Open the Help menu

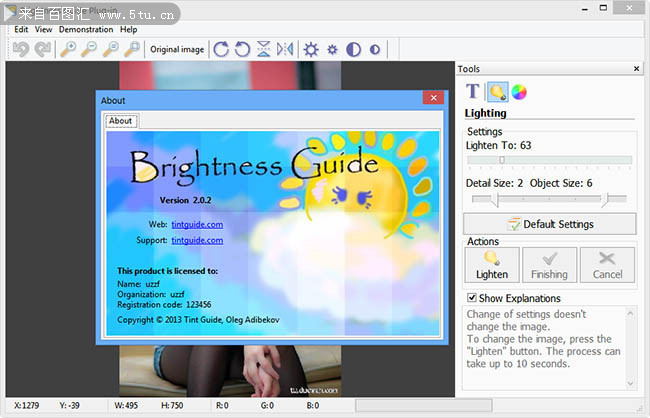click(x=129, y=29)
